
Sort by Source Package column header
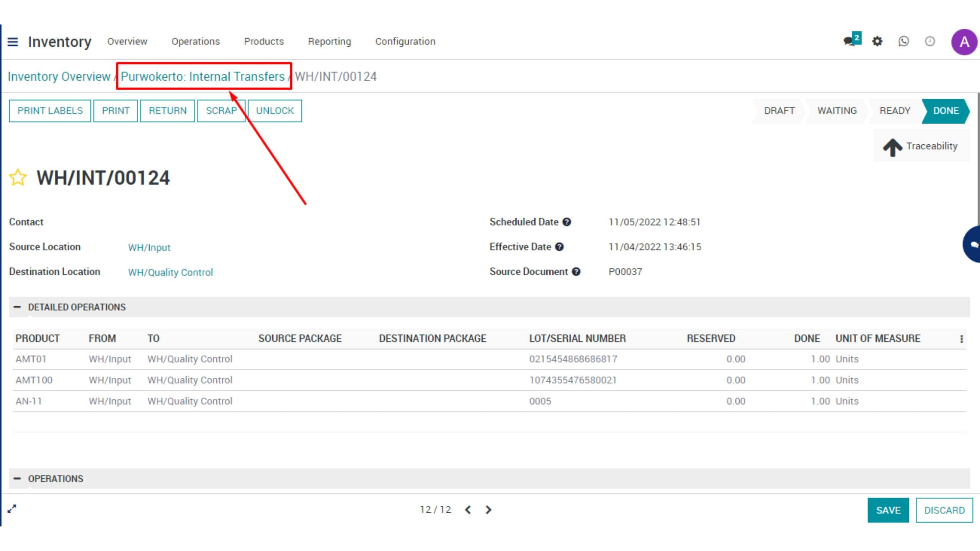(x=300, y=339)
